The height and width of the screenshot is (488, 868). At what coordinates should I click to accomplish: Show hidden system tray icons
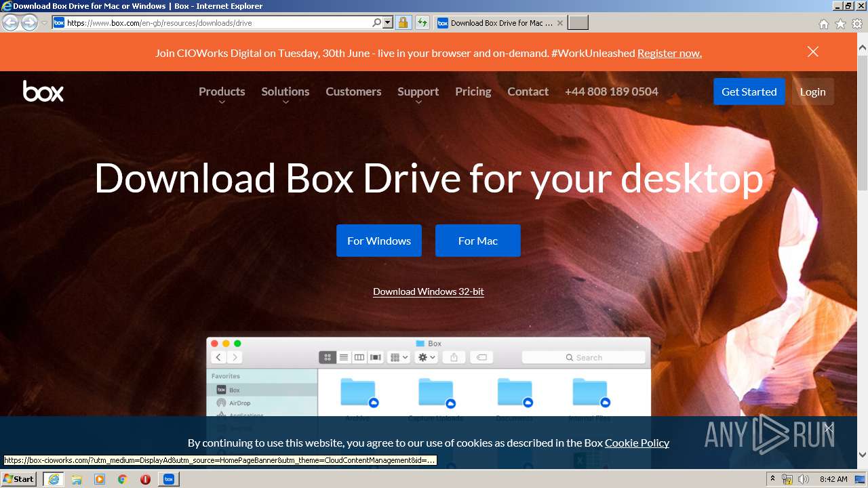(x=772, y=479)
